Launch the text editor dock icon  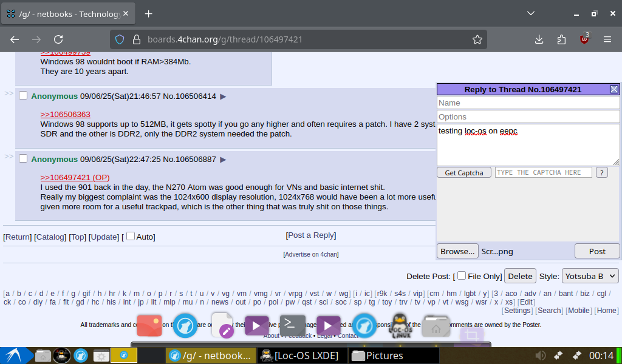coord(222,325)
